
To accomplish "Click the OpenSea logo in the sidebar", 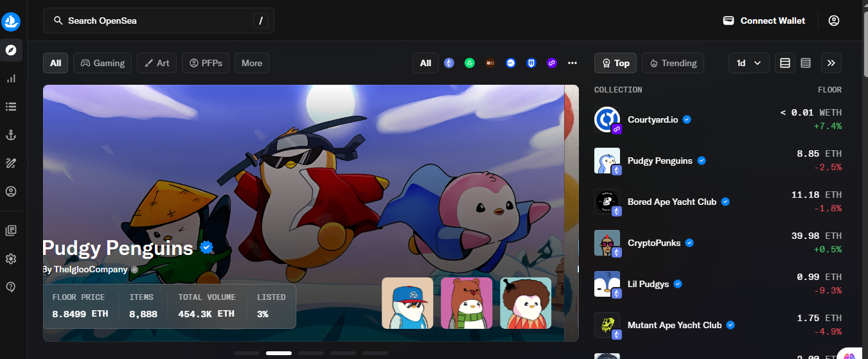I will 11,22.
